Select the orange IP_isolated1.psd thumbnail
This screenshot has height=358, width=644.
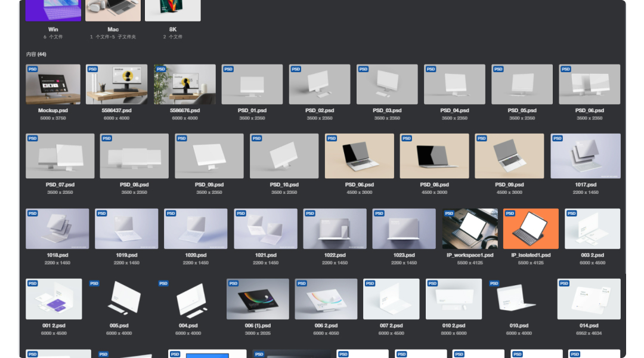531,229
